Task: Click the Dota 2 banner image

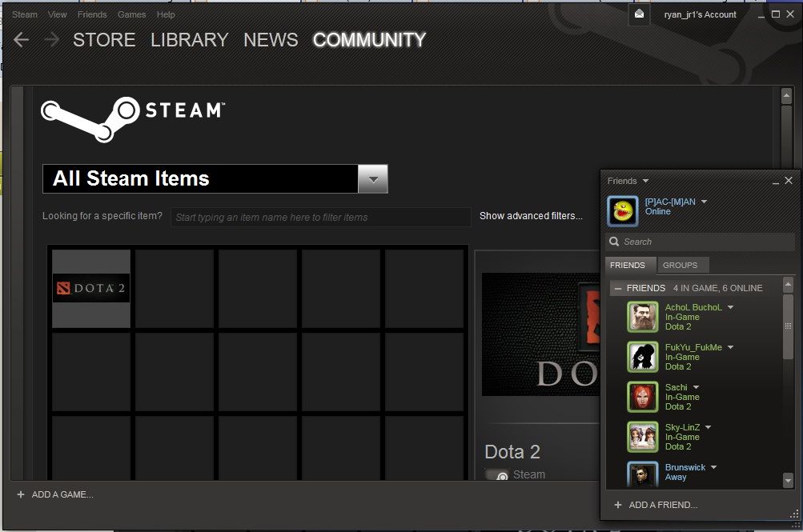Action: pyautogui.click(x=540, y=334)
